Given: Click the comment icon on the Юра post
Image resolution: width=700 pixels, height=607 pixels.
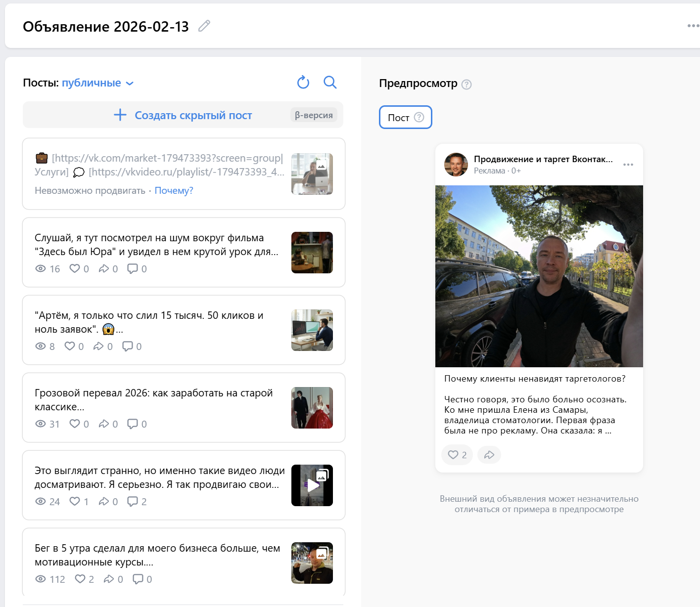Looking at the screenshot, I should coord(133,268).
